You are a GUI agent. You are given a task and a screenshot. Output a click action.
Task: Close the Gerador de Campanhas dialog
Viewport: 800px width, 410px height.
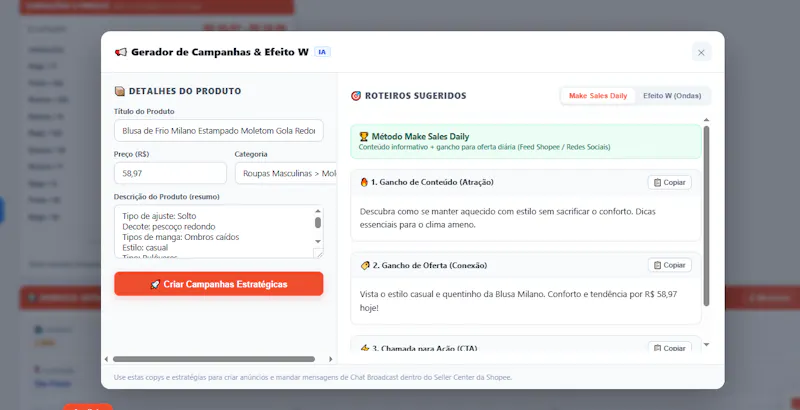pyautogui.click(x=701, y=52)
